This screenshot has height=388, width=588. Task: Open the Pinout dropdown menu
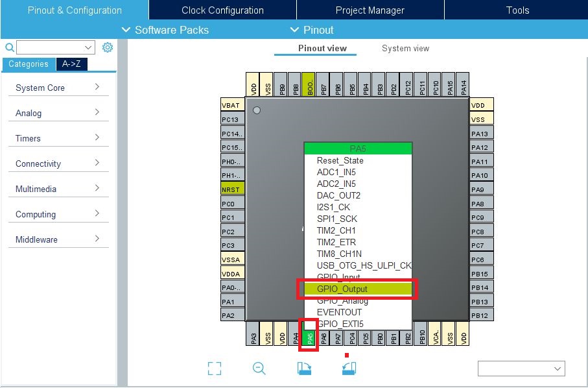(x=312, y=30)
